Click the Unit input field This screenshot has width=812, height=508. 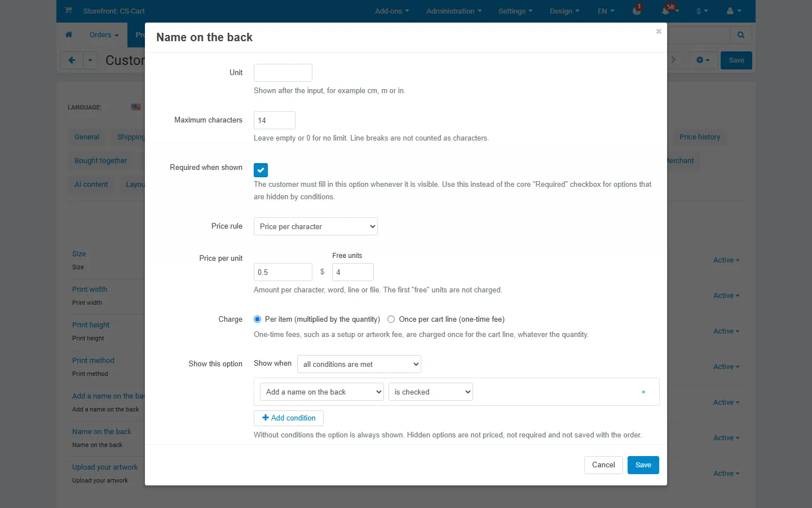[x=283, y=73]
